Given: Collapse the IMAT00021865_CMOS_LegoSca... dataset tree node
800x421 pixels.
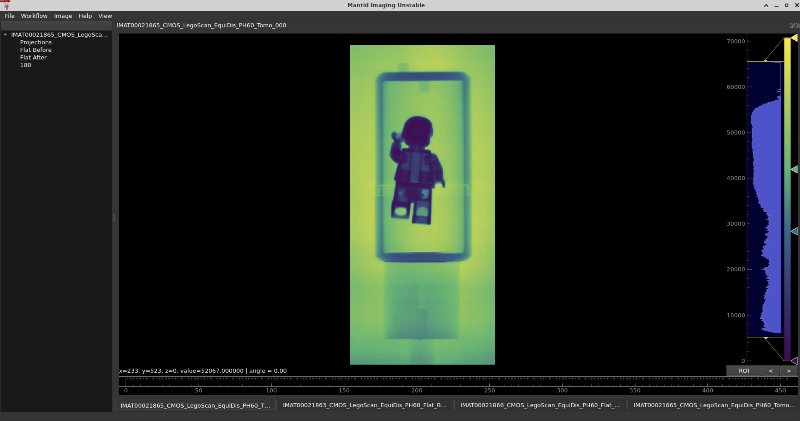Looking at the screenshot, I should point(6,35).
